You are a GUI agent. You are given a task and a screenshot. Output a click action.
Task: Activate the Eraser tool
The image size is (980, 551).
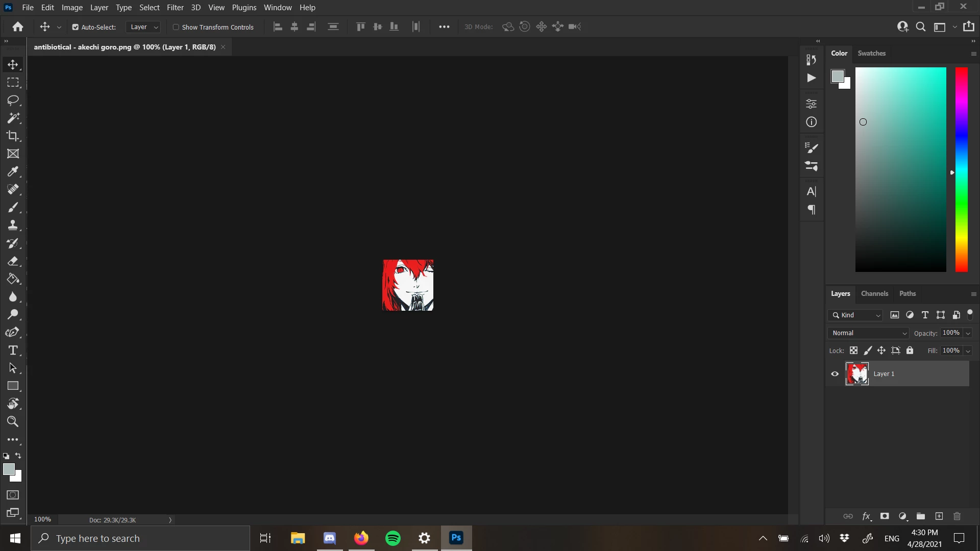click(x=13, y=261)
